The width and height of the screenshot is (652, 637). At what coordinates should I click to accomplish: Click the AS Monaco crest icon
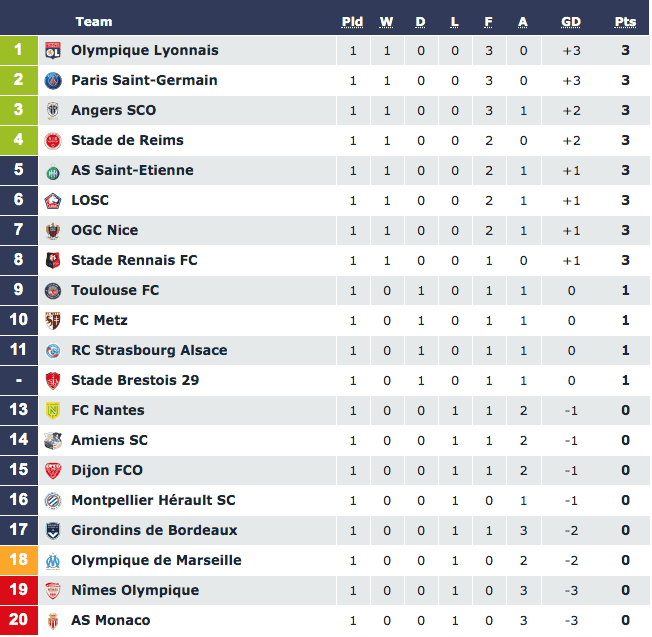point(53,620)
